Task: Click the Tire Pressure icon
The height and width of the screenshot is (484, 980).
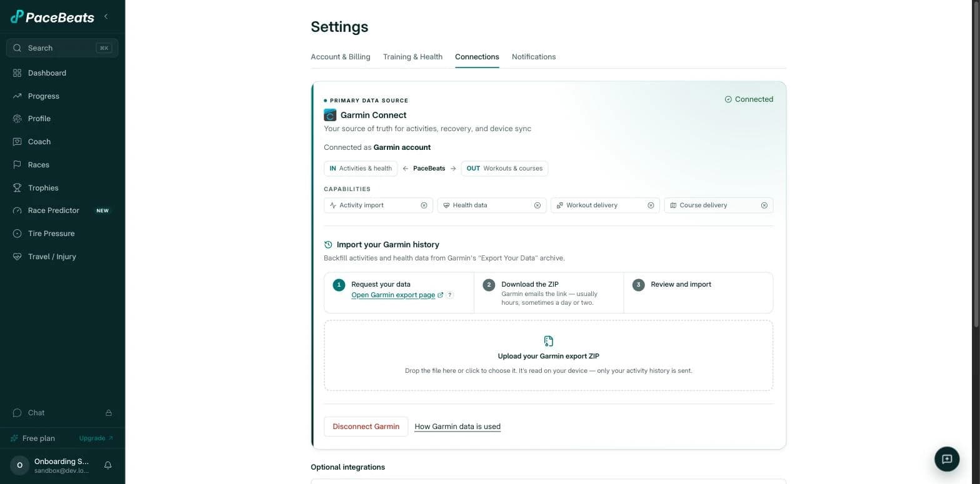Action: click(x=17, y=234)
